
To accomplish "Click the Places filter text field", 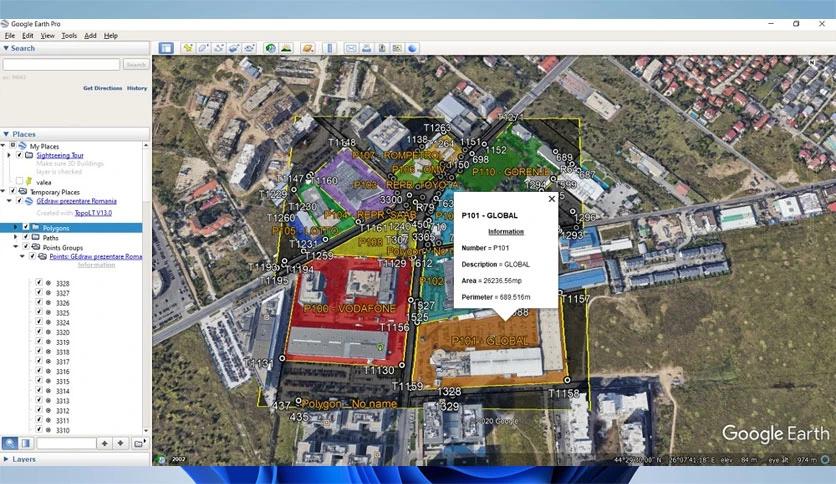I will tap(66, 443).
